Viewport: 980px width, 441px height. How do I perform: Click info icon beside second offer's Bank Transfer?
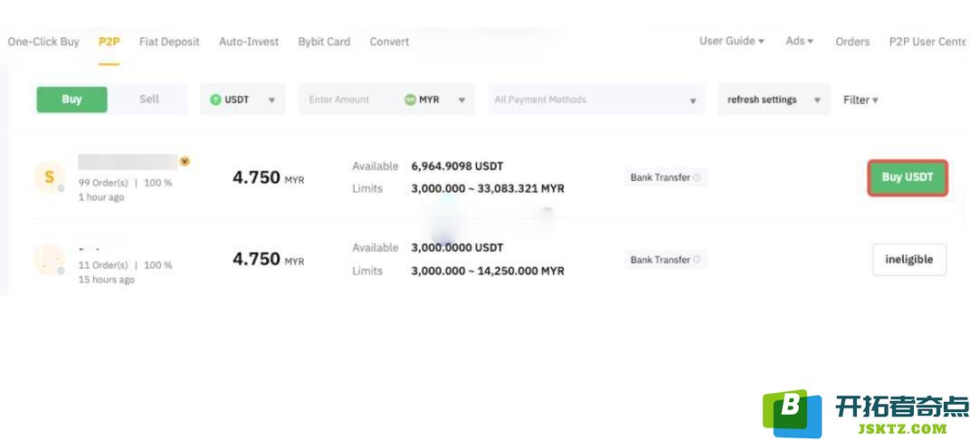[x=697, y=260]
